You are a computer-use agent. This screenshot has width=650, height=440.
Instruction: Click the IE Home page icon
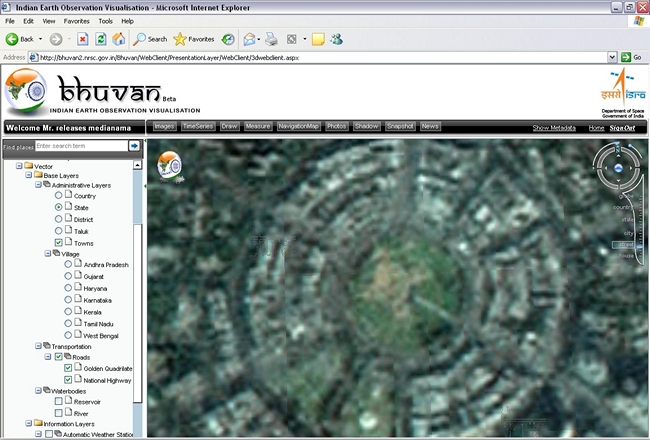coord(118,39)
